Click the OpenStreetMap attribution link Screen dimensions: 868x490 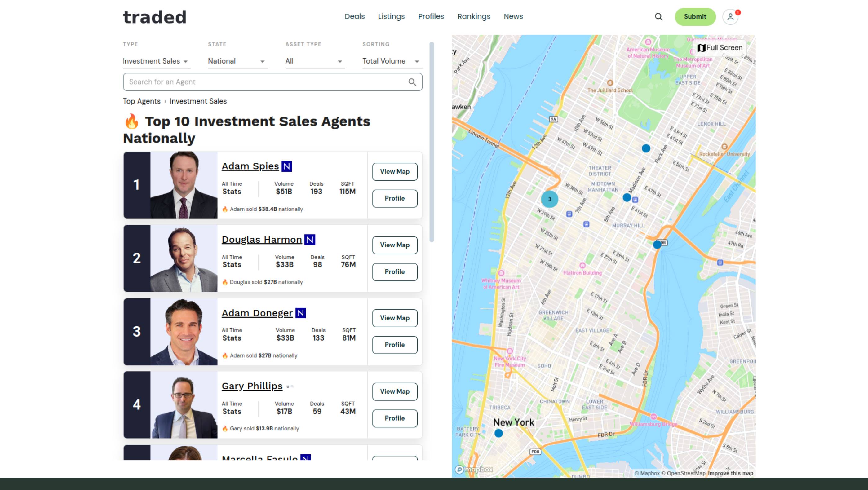tap(683, 473)
